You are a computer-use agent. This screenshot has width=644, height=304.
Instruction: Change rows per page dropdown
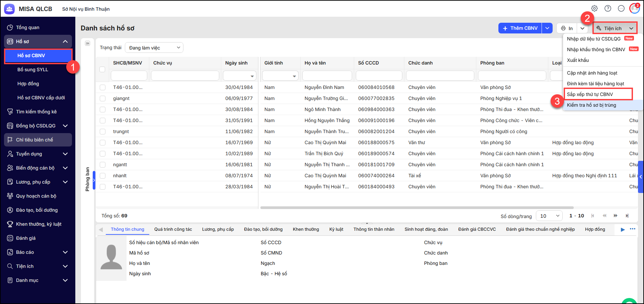(x=549, y=216)
